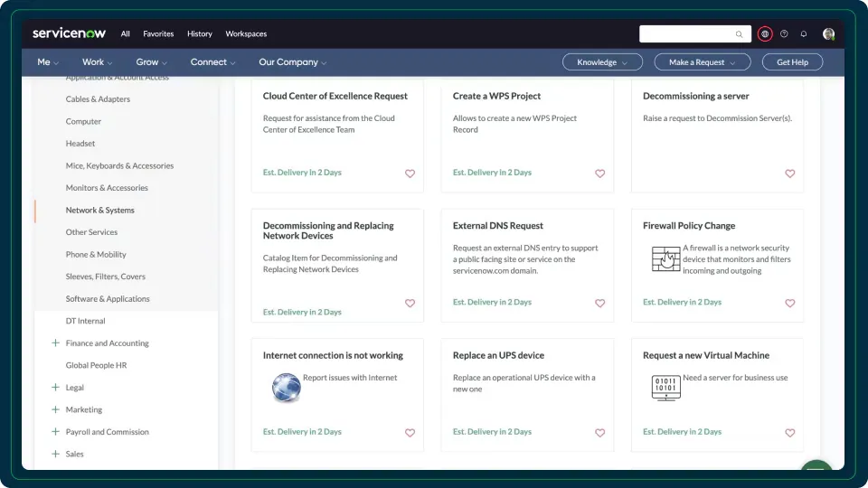Image resolution: width=868 pixels, height=488 pixels.
Task: Open the help question mark icon
Action: (x=784, y=34)
